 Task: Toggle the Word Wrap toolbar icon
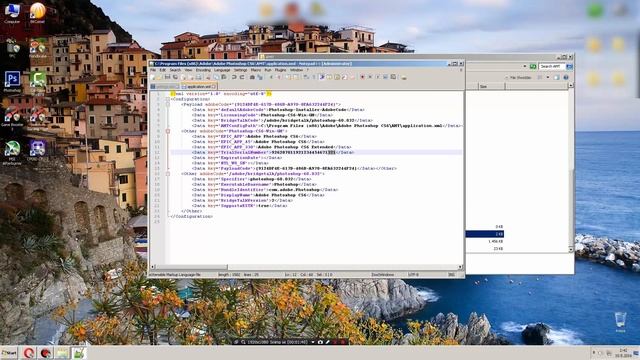[x=305, y=77]
